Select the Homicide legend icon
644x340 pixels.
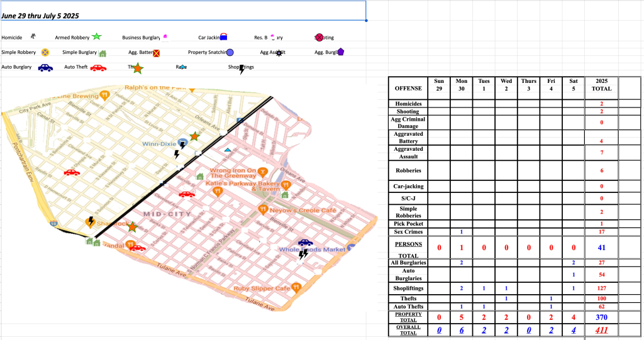click(x=33, y=37)
